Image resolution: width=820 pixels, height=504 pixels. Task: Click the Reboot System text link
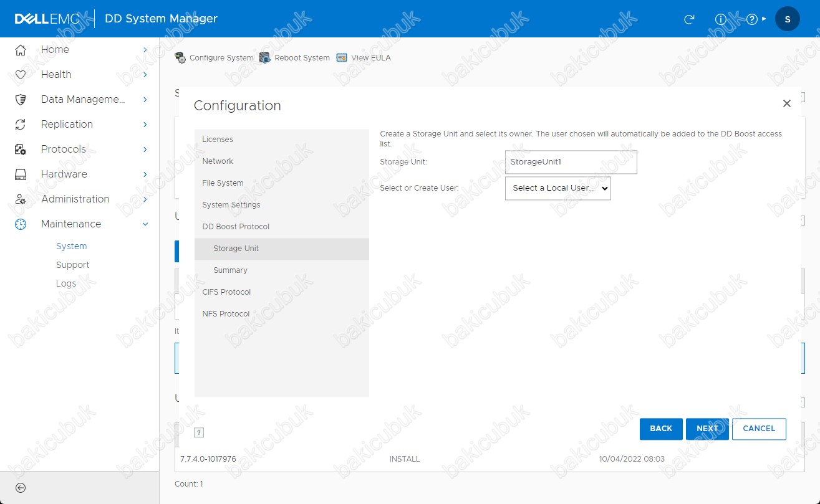coord(302,58)
